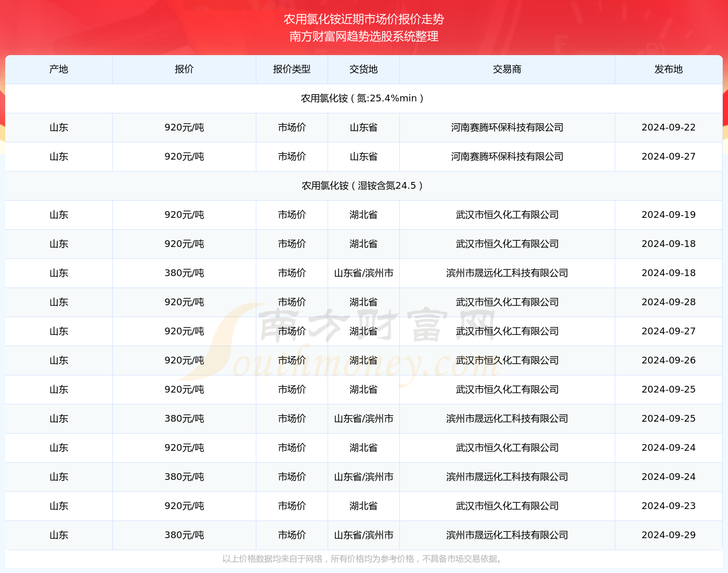Viewport: 728px width, 573px height.
Task: Click 山东省 in the 2024-09-22 row
Action: (x=363, y=127)
